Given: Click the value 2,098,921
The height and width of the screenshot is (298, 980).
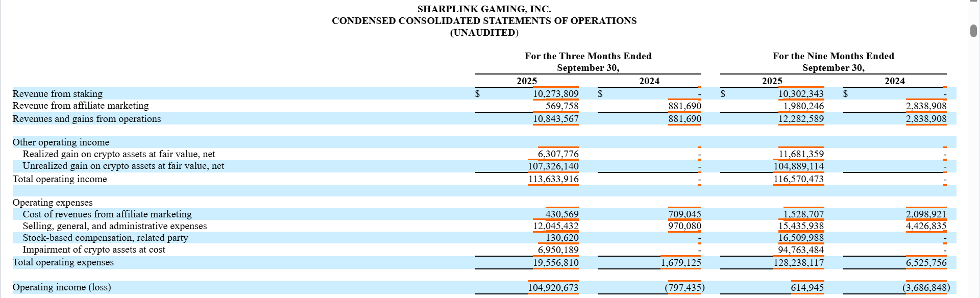Looking at the screenshot, I should (926, 214).
